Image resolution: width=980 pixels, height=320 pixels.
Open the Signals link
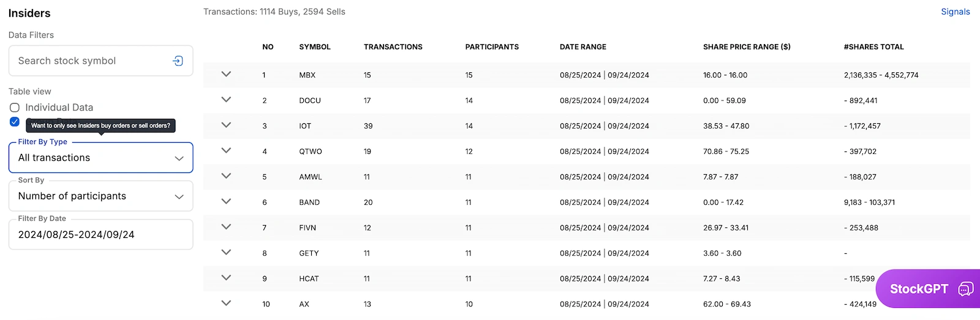955,12
